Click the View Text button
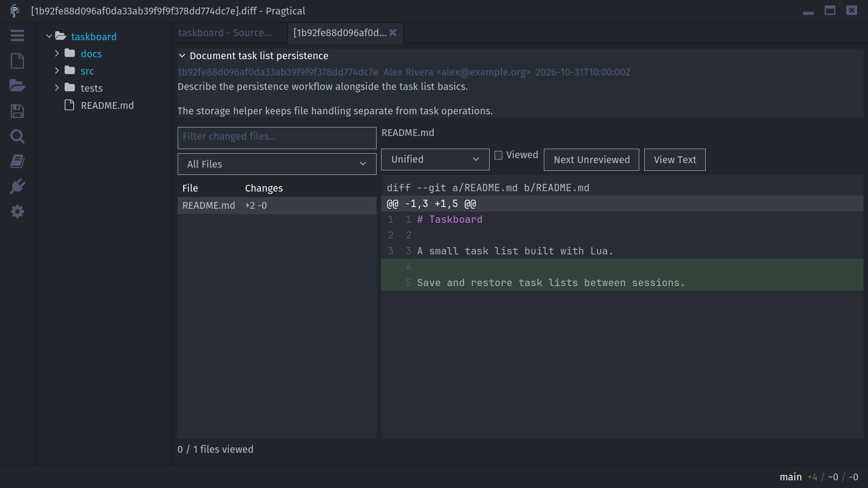868x488 pixels. pyautogui.click(x=675, y=160)
